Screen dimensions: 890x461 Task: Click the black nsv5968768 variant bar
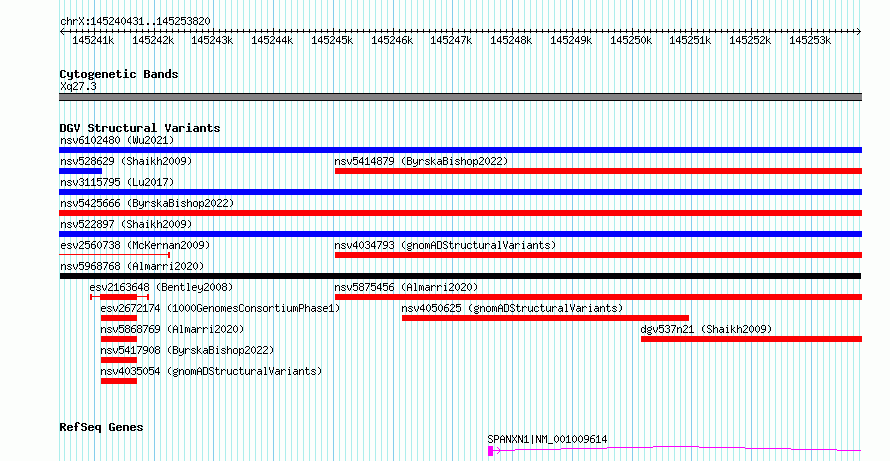tap(460, 276)
